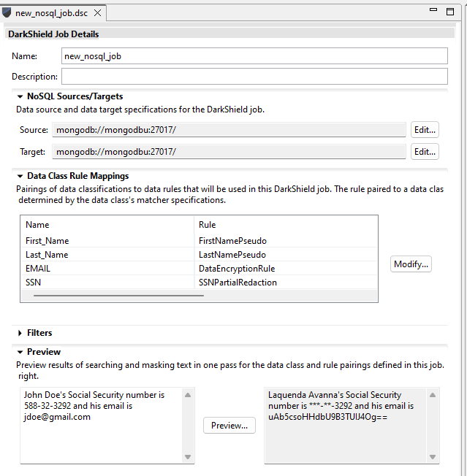Click the Source URL field
Image resolution: width=467 pixels, height=476 pixels.
[x=229, y=130]
